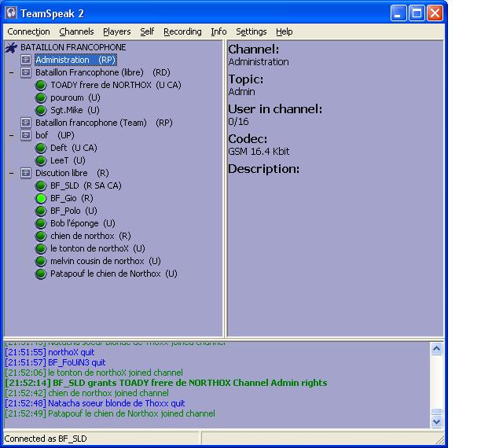The width and height of the screenshot is (503, 448).
Task: Select player Sgt.Mike (U)
Action: point(75,110)
